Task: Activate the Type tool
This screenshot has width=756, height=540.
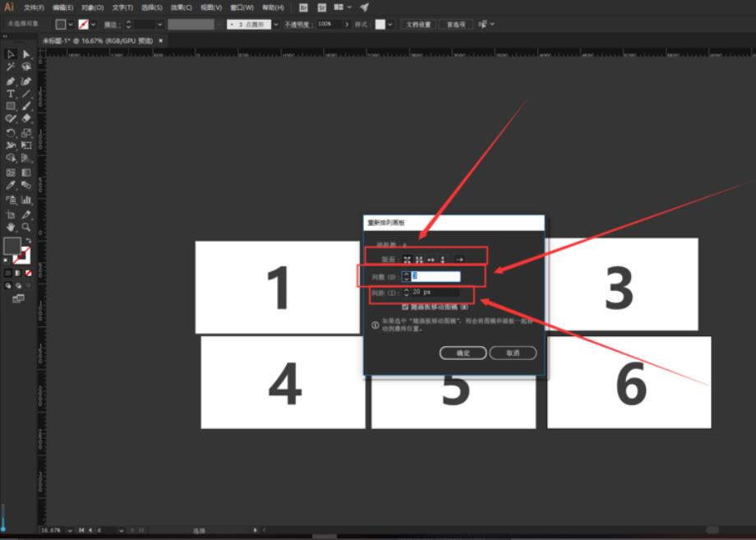Action: (11, 94)
